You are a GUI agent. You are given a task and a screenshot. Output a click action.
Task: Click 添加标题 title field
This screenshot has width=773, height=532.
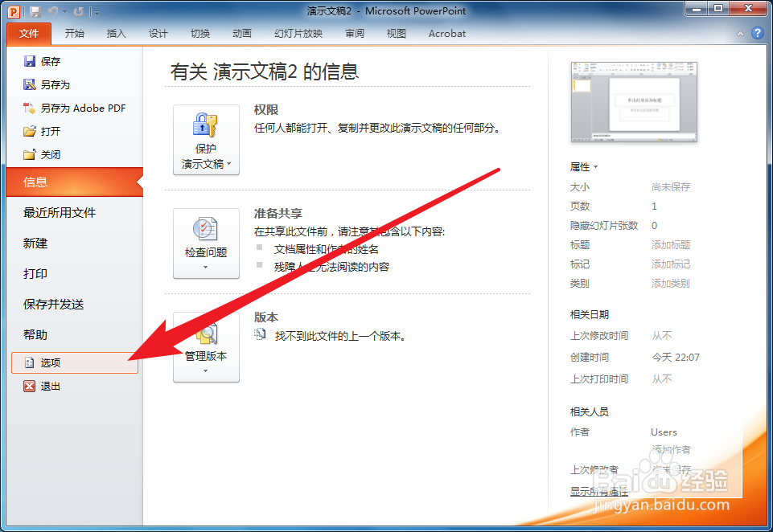tap(671, 245)
